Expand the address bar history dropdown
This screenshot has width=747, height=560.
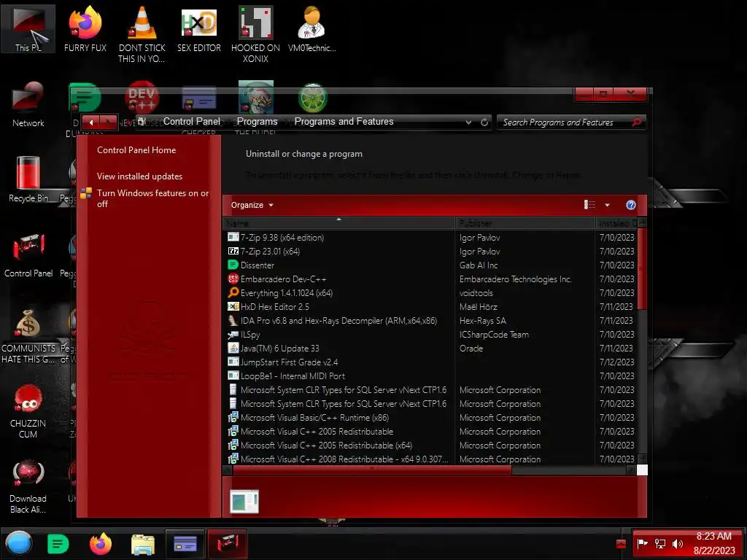(x=469, y=122)
